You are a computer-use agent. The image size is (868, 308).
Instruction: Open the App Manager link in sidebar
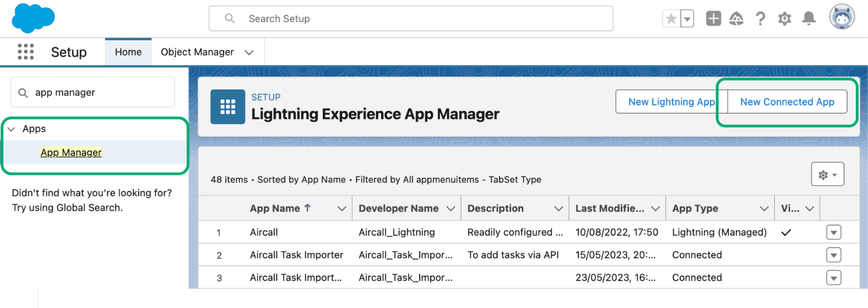71,152
